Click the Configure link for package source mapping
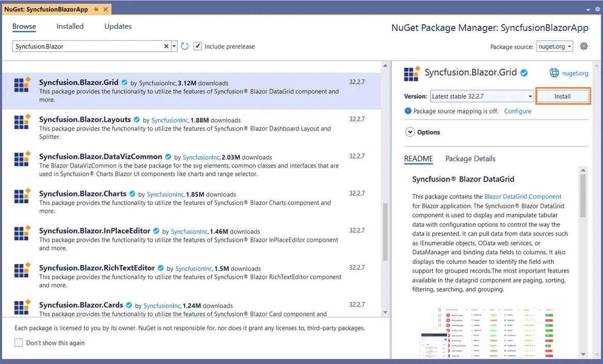Viewport: 603px width, 364px height. point(517,111)
